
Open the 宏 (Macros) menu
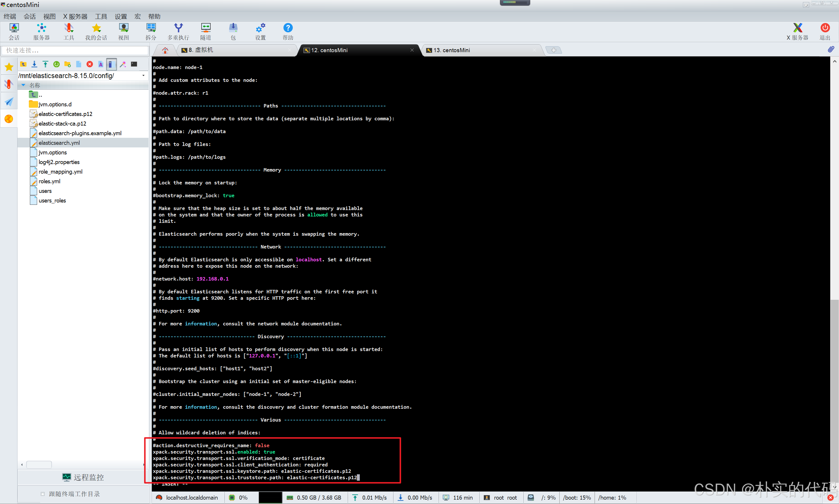point(138,16)
